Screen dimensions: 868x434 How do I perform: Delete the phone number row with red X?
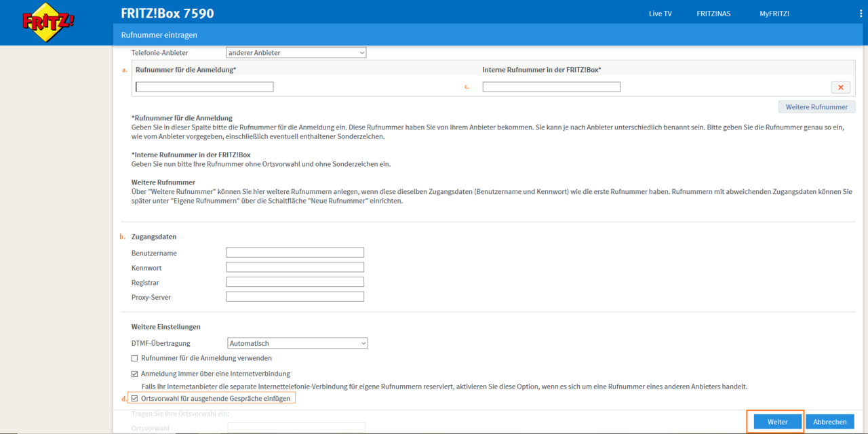click(840, 87)
